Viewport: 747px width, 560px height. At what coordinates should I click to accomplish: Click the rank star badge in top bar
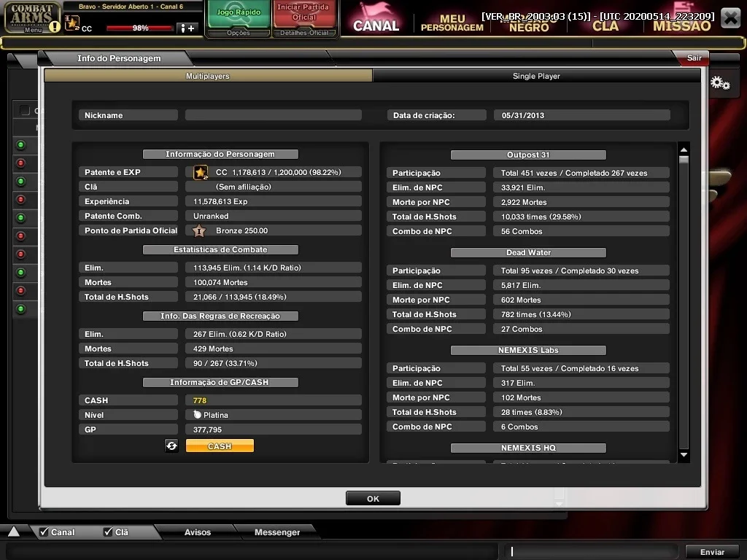click(x=72, y=23)
